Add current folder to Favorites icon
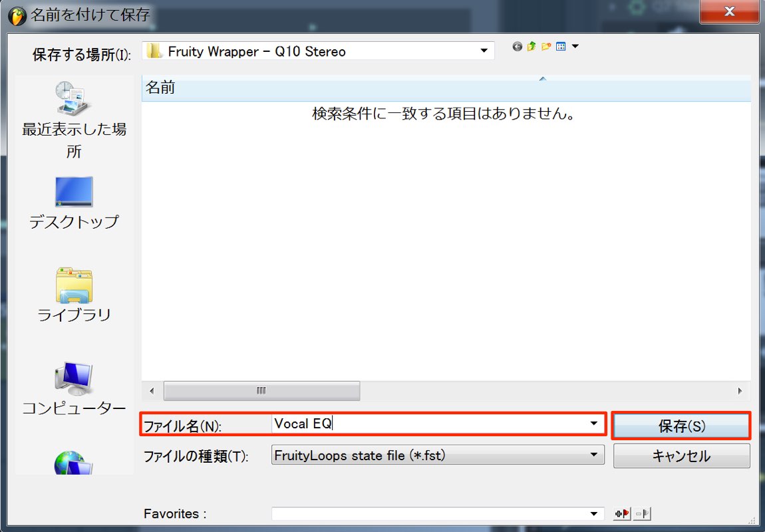 [x=622, y=513]
